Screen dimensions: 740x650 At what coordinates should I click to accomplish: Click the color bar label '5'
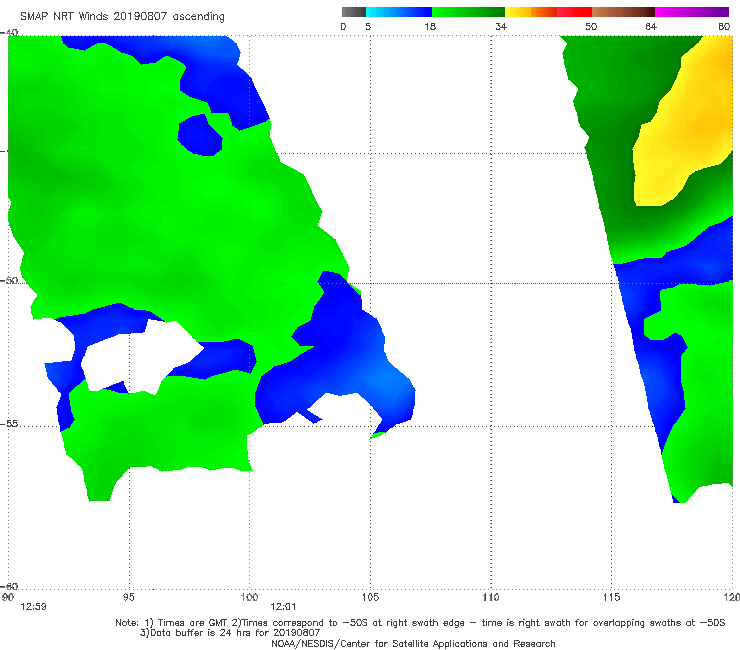tap(368, 26)
